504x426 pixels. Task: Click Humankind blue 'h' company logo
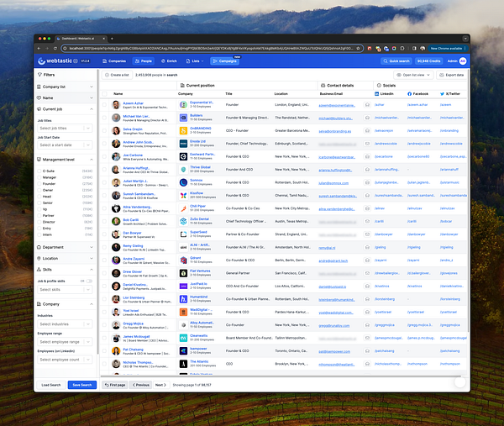[183, 299]
